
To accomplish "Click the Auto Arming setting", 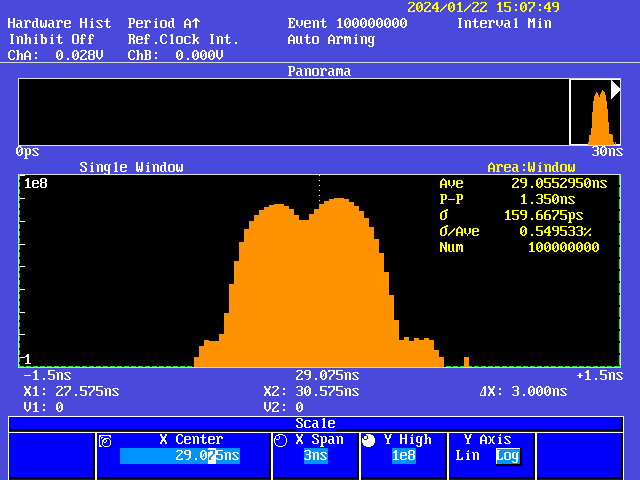I will click(x=331, y=39).
